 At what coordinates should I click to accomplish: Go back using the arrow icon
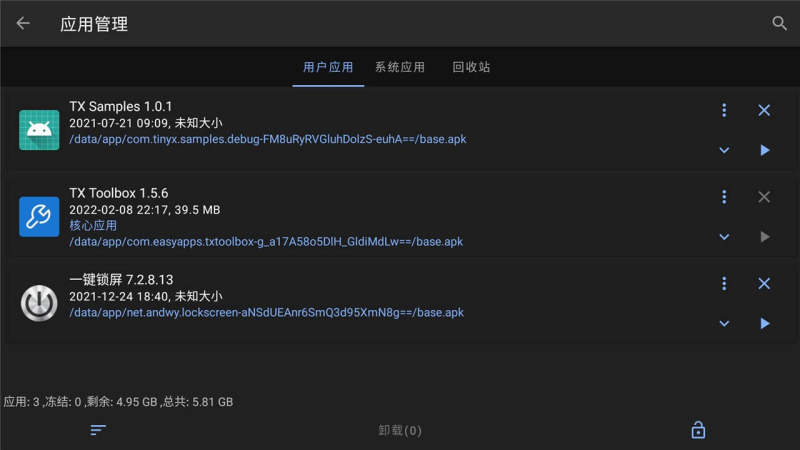[23, 23]
